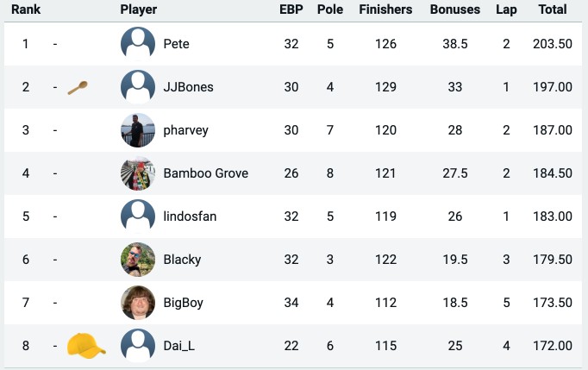This screenshot has height=370, width=588.
Task: Open the Bamboo Grove player name link
Action: click(206, 173)
